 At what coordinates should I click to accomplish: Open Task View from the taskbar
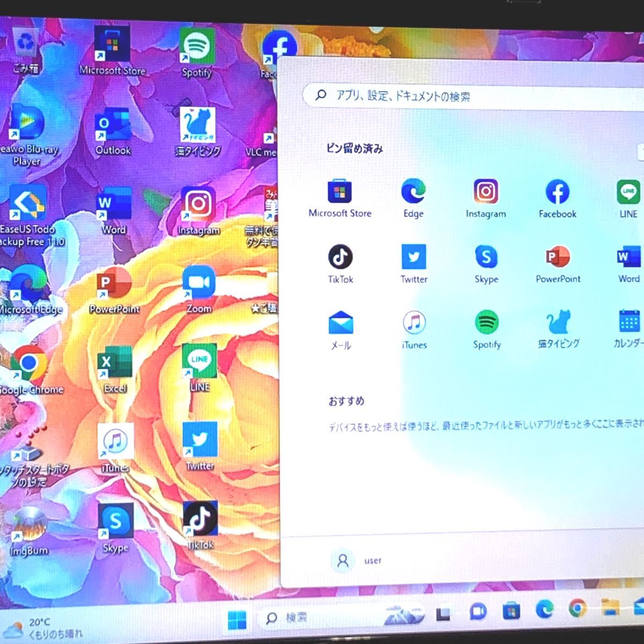pos(443,613)
